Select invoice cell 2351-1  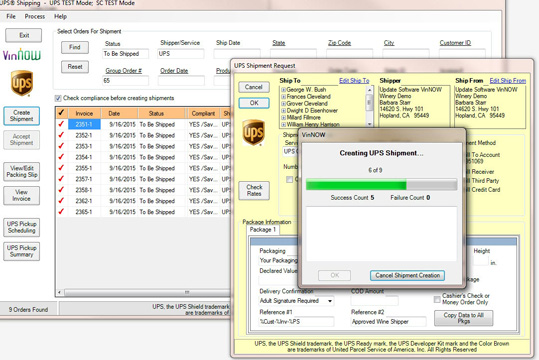pyautogui.click(x=84, y=124)
